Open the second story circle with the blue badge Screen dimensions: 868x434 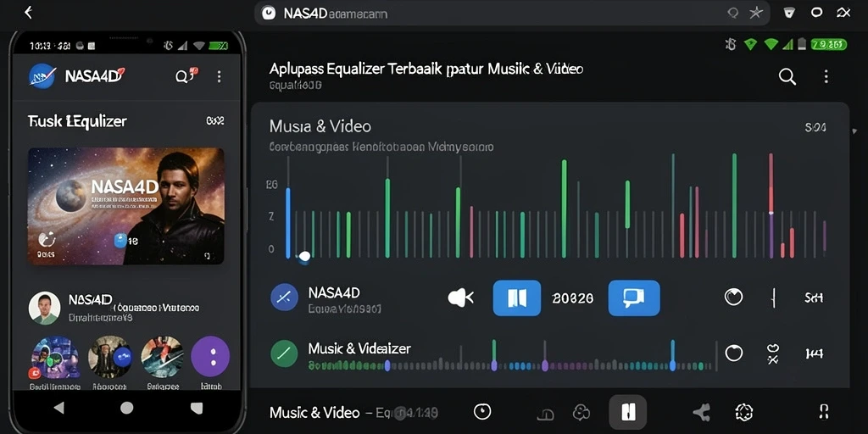click(x=109, y=357)
